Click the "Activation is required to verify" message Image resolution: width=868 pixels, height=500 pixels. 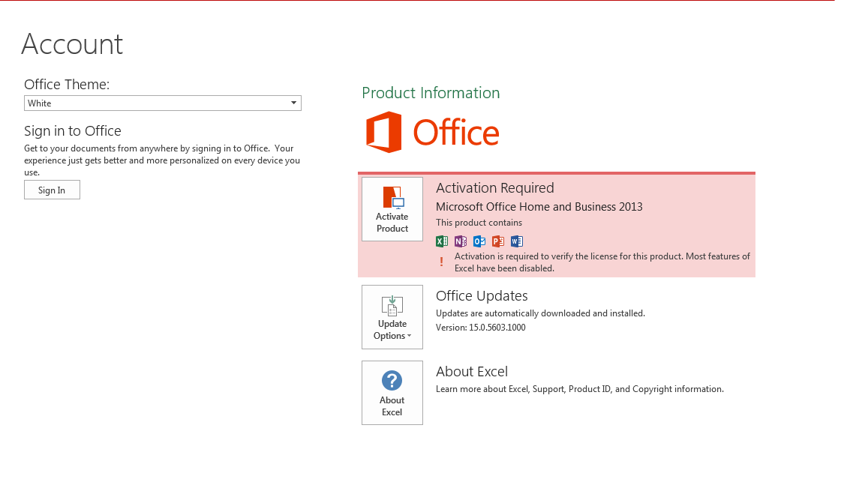(602, 262)
